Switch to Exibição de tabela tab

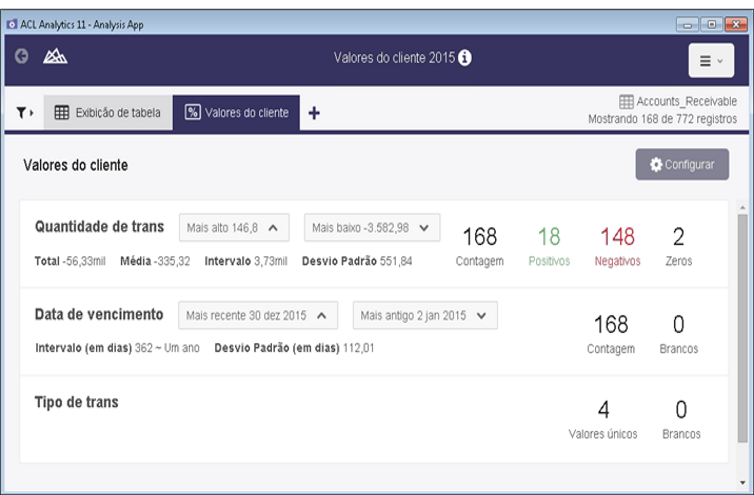(x=107, y=113)
